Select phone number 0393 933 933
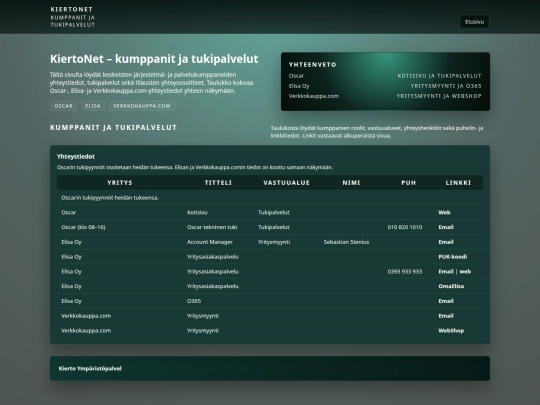Image resolution: width=540 pixels, height=405 pixels. pyautogui.click(x=405, y=272)
